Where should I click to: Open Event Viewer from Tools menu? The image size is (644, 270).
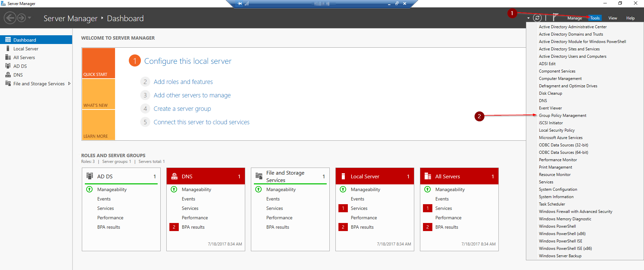[x=550, y=108]
